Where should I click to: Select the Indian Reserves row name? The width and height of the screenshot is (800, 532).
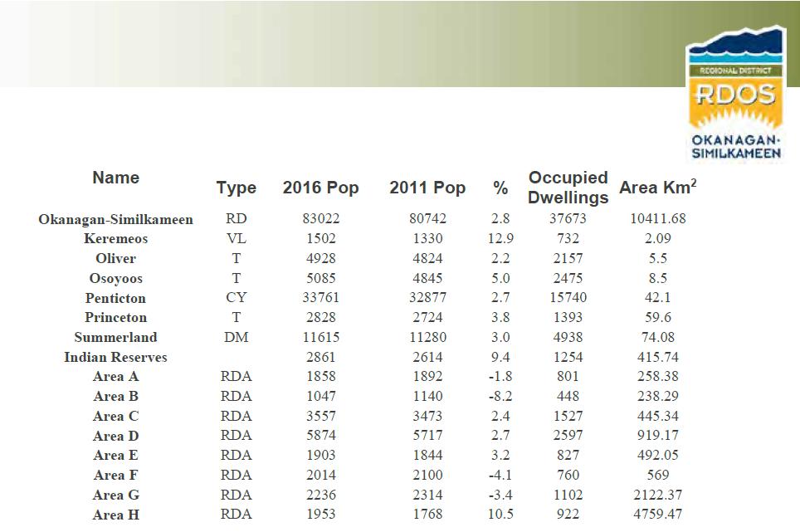coord(115,358)
